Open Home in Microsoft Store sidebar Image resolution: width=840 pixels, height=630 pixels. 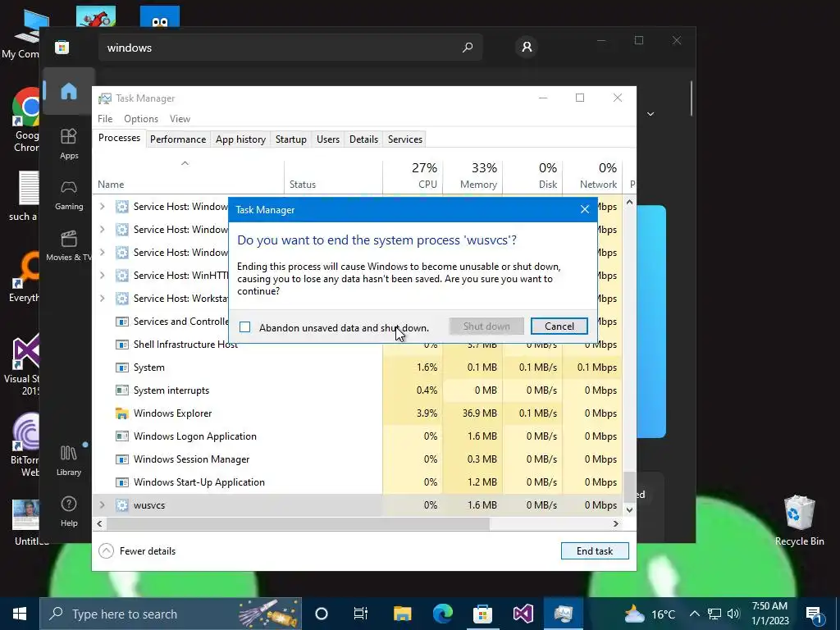(x=69, y=91)
